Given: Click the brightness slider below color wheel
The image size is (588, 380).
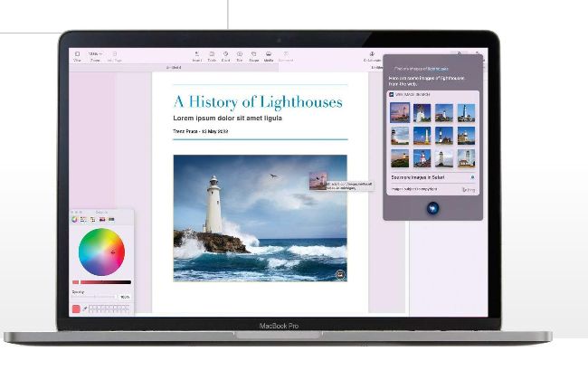Looking at the screenshot, I should [102, 282].
